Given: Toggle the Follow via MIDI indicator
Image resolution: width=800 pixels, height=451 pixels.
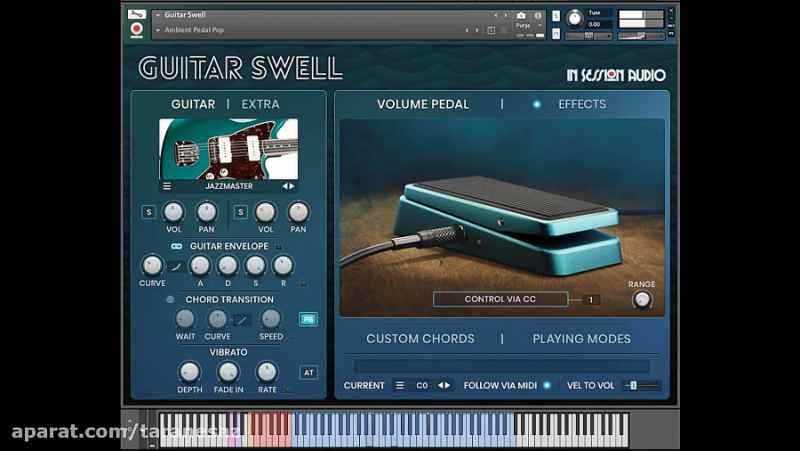Looking at the screenshot, I should [x=547, y=385].
